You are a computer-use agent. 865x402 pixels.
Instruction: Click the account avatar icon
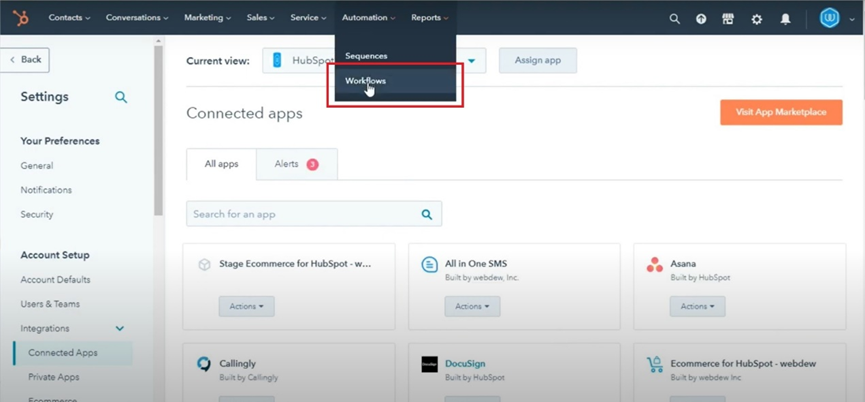tap(829, 18)
